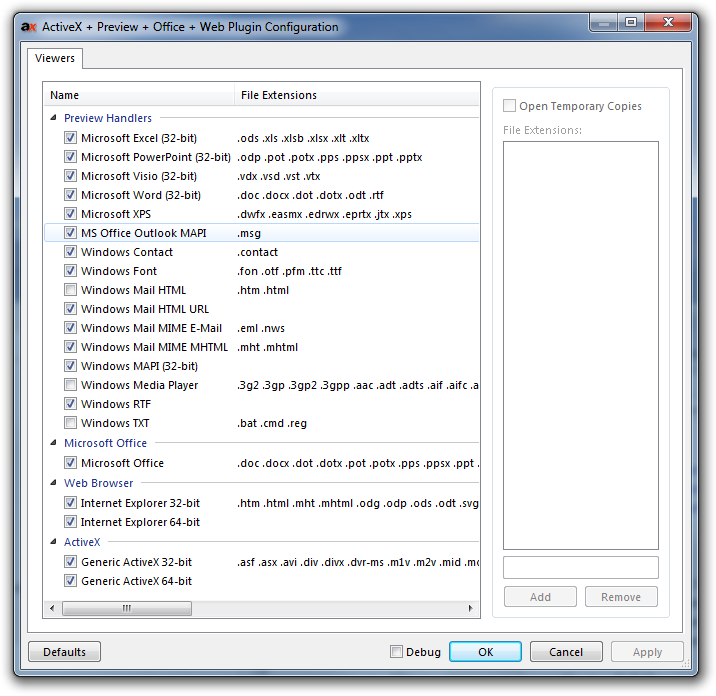
Task: Click the scrollbar left arrow
Action: click(52, 608)
